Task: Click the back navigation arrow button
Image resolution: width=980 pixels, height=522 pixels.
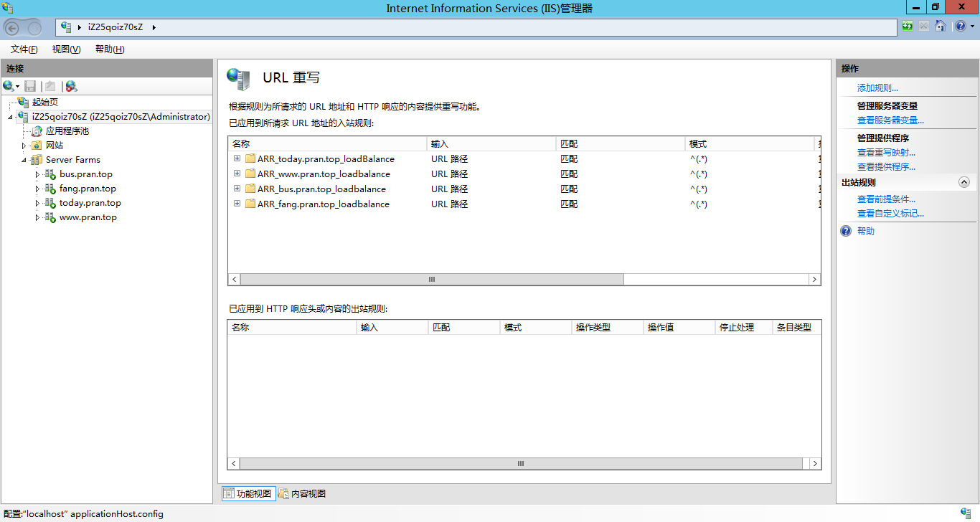Action: click(x=12, y=27)
